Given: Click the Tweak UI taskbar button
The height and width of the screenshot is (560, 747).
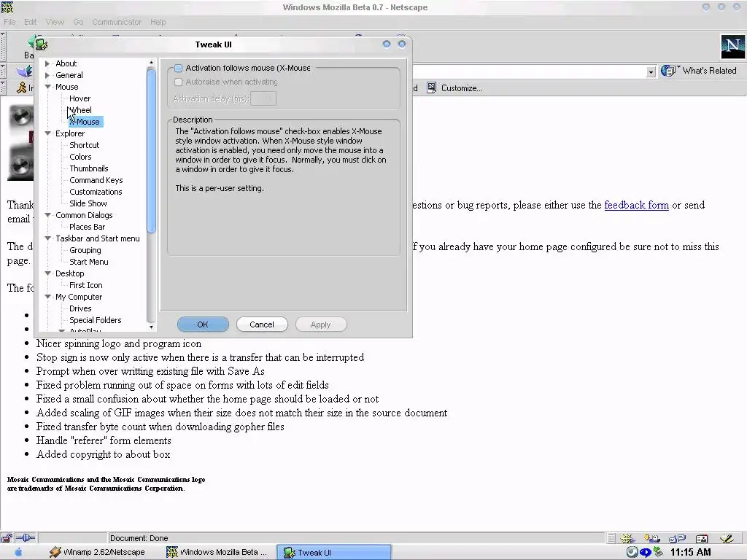Looking at the screenshot, I should click(x=333, y=552).
